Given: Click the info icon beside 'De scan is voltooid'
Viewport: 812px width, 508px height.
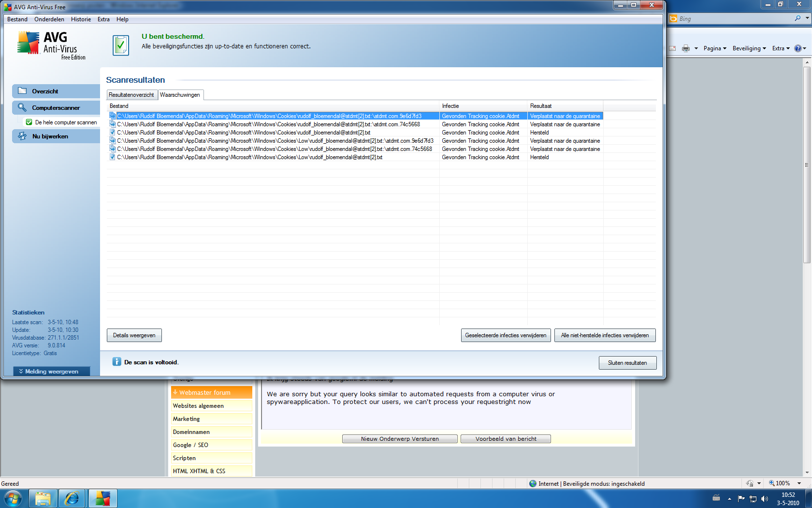Looking at the screenshot, I should click(x=116, y=361).
